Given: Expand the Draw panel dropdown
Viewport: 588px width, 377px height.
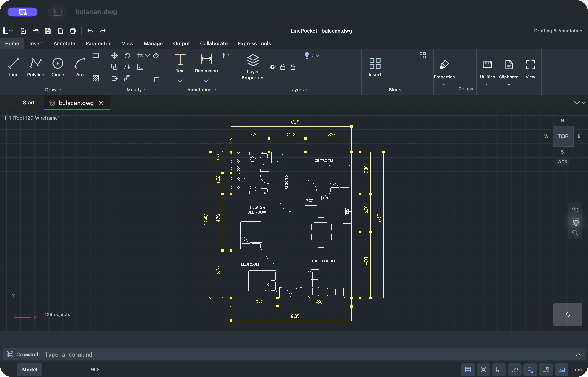Looking at the screenshot, I should pos(53,90).
